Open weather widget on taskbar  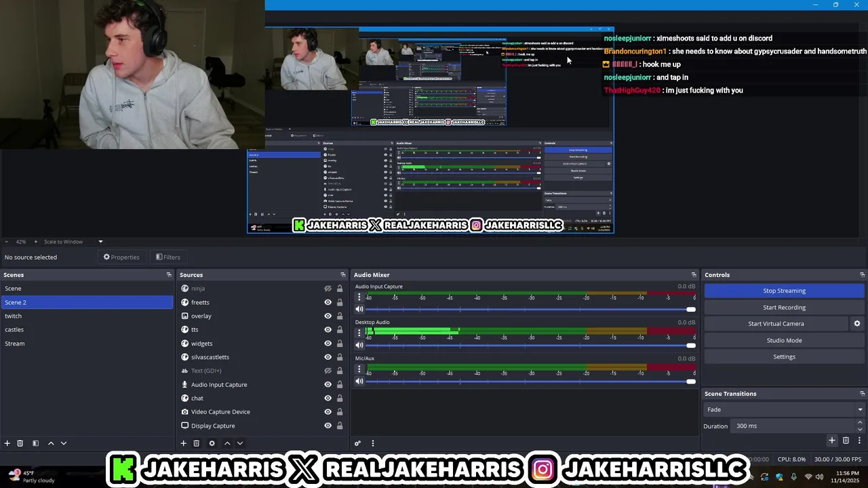pos(31,476)
